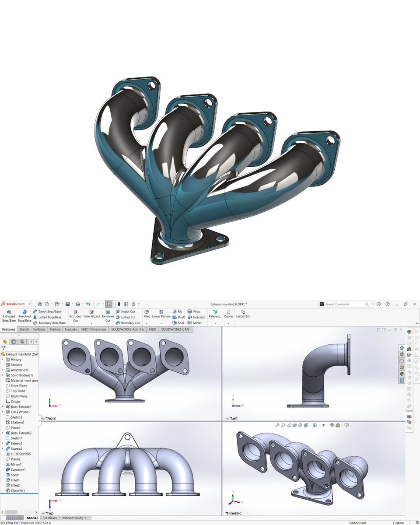
Task: Toggle the section view in trimetric viewport
Action: pos(294,425)
